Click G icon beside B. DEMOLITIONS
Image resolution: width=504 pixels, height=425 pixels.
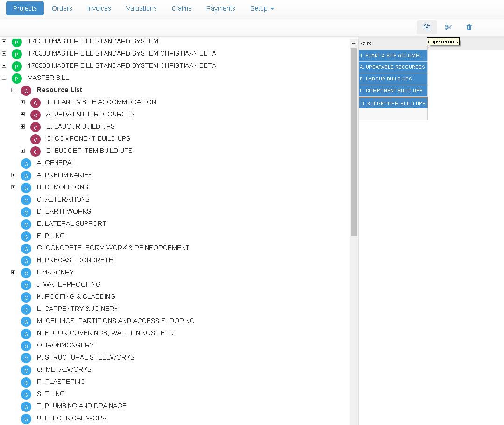coord(26,188)
